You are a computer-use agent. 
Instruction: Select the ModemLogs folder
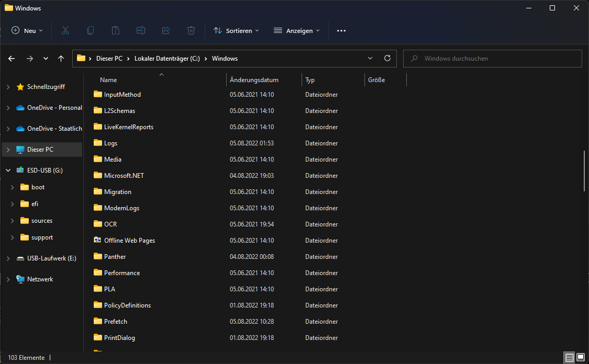(121, 208)
